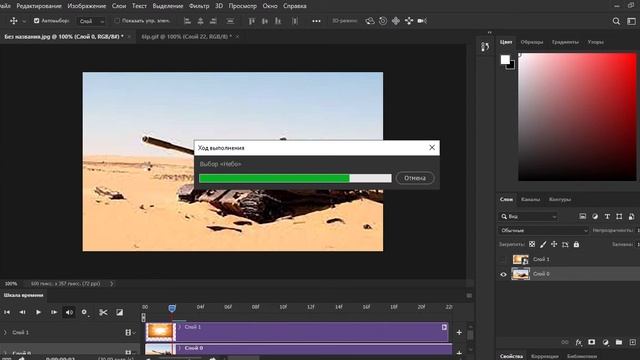Image resolution: width=640 pixels, height=360 pixels.
Task: Lock all padlock icon in Layers panel
Action: [x=576, y=244]
